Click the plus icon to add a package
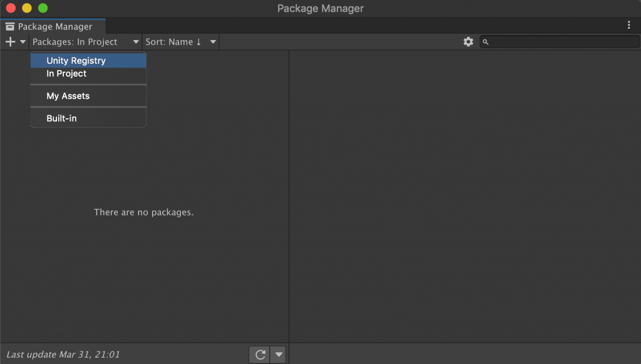Screen dimensions: 641x364 [x=10, y=42]
